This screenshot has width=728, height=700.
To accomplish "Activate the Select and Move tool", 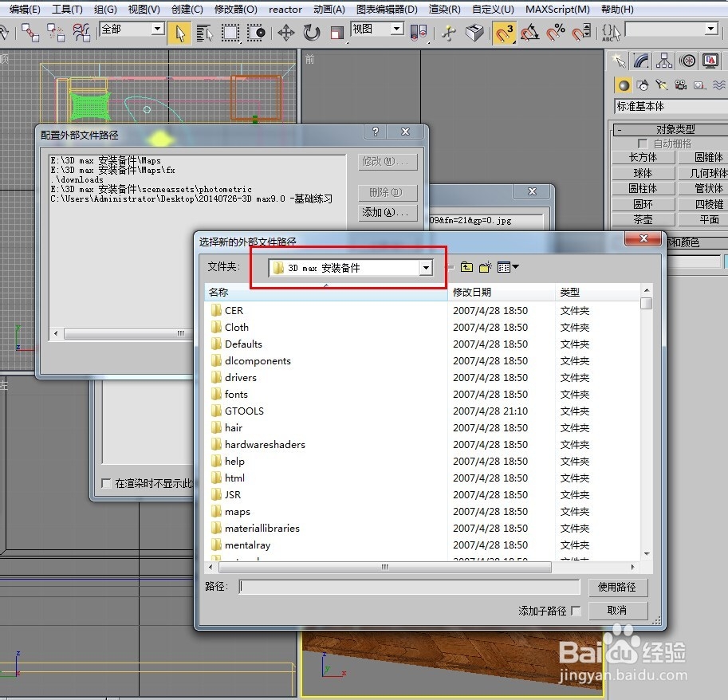I will point(286,33).
